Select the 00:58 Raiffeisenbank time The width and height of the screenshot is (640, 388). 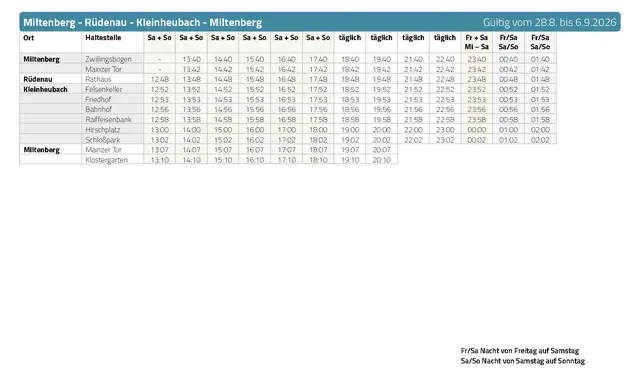click(508, 120)
